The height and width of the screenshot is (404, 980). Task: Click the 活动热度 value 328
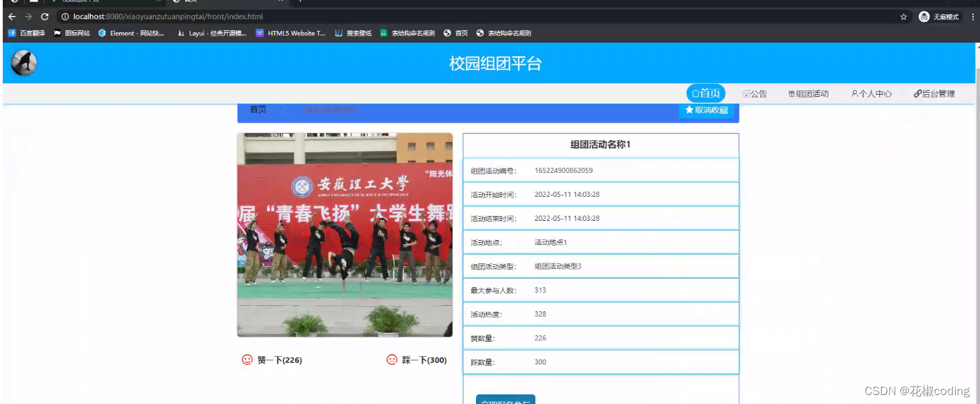(x=540, y=314)
